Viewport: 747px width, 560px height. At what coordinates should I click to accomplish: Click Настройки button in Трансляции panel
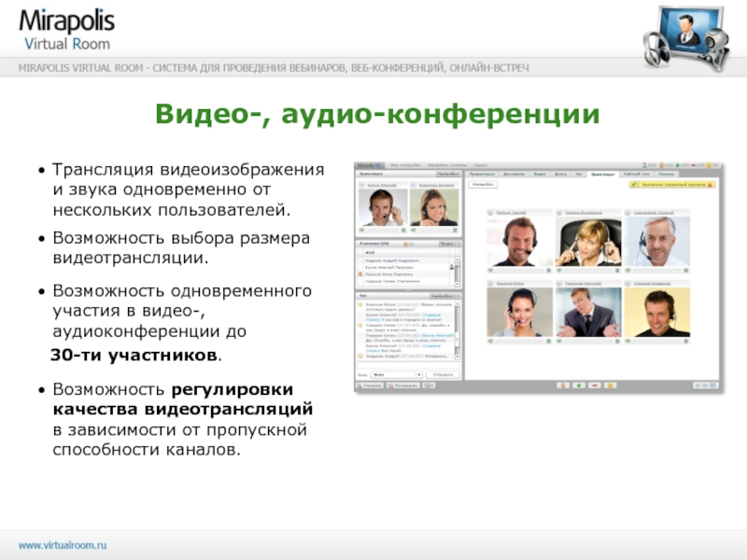[x=448, y=175]
